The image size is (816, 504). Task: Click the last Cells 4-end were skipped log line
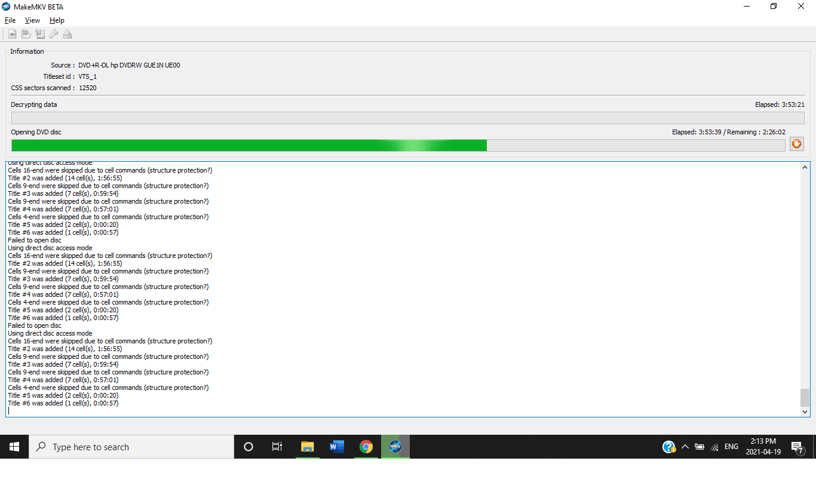(x=108, y=388)
